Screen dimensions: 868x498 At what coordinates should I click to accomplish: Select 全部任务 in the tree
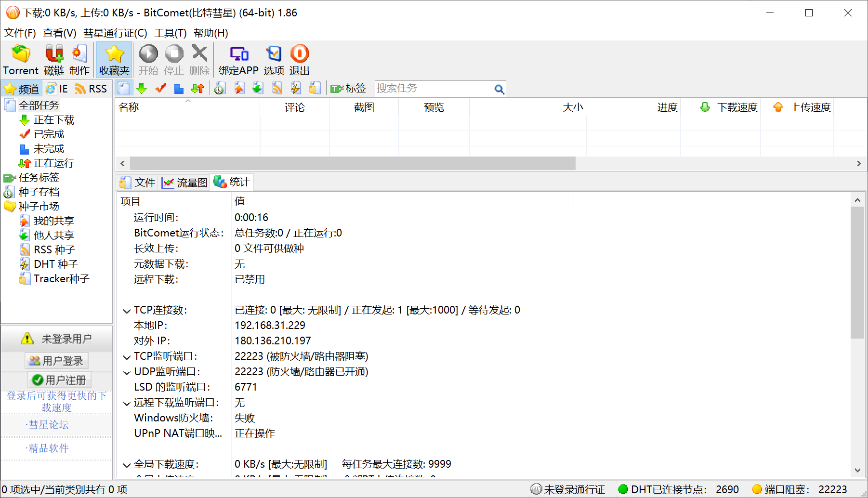point(39,105)
